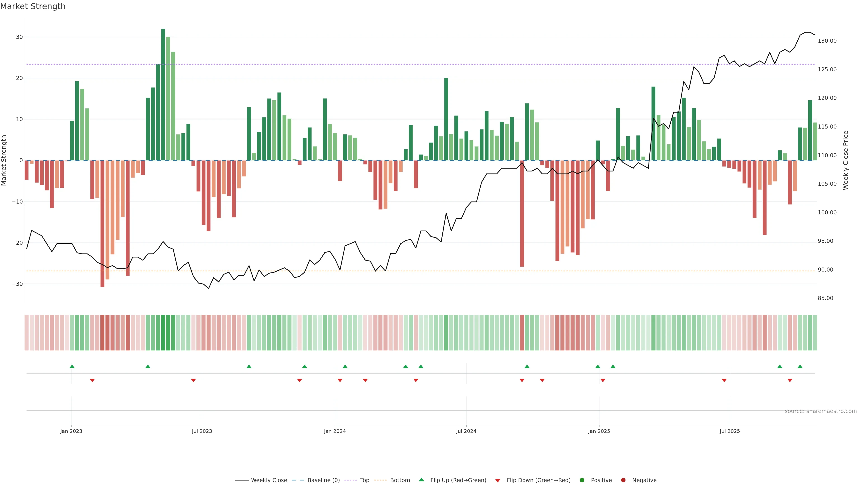
Task: Click the green Positive legend circle
Action: coord(582,480)
